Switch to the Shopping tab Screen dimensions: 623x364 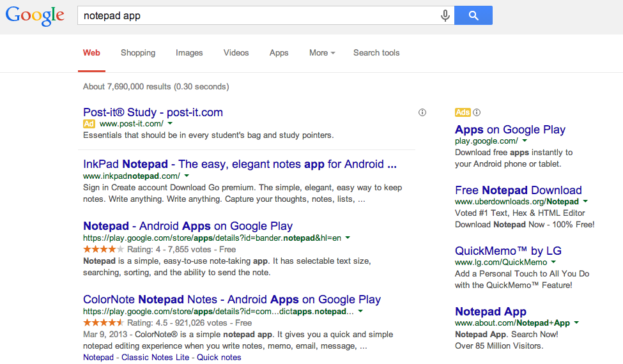pos(138,53)
